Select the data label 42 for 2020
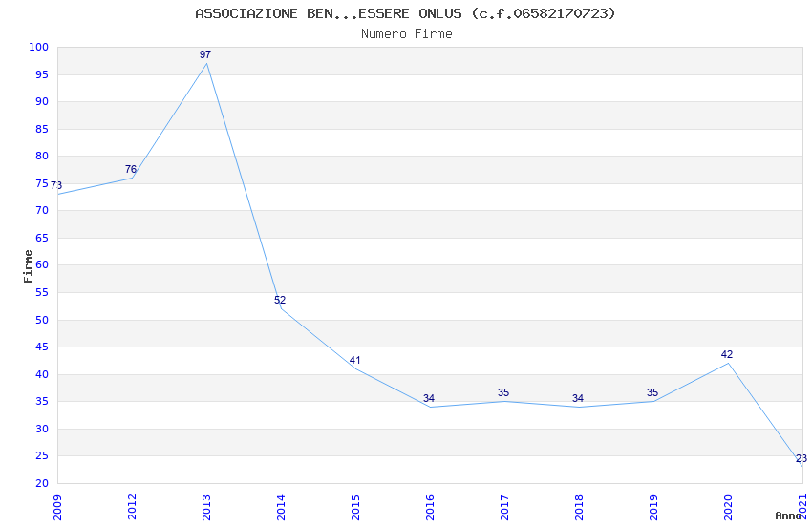This screenshot has height=525, width=812. [727, 354]
